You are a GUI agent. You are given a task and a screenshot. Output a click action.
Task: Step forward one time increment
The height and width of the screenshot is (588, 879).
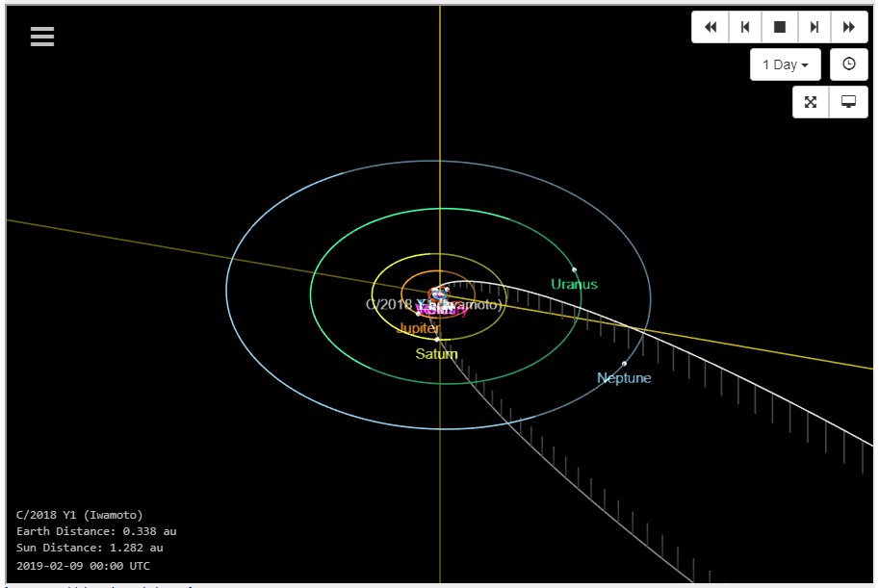click(x=814, y=27)
